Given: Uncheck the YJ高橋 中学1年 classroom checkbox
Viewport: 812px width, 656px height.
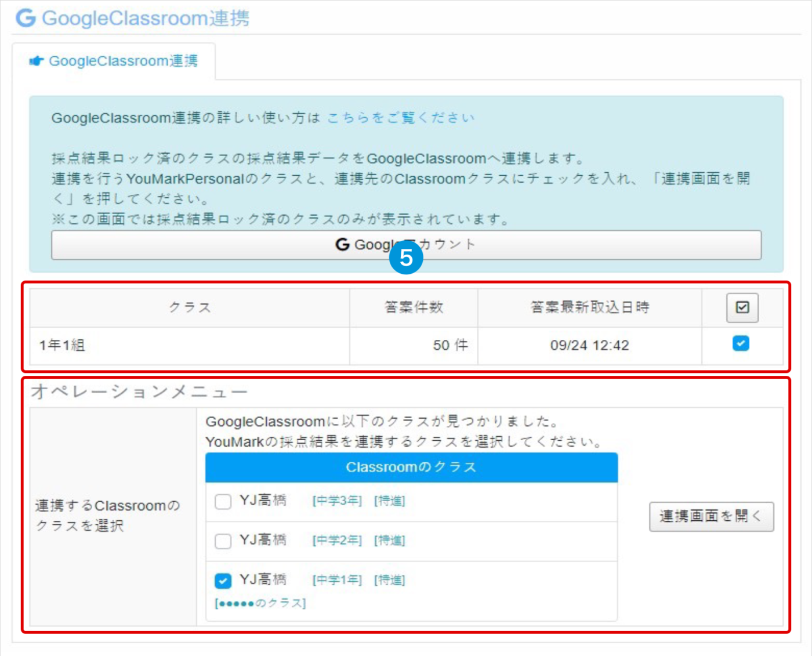Looking at the screenshot, I should [223, 580].
